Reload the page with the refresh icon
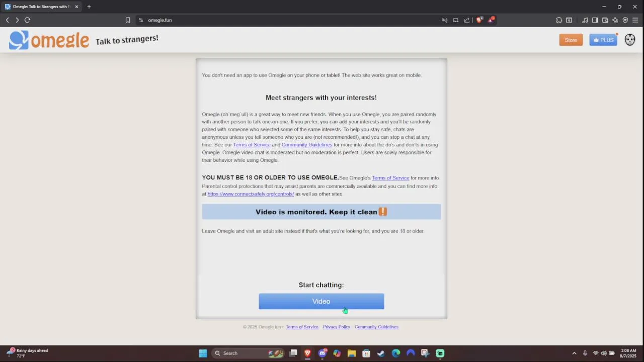The height and width of the screenshot is (362, 644). [27, 20]
